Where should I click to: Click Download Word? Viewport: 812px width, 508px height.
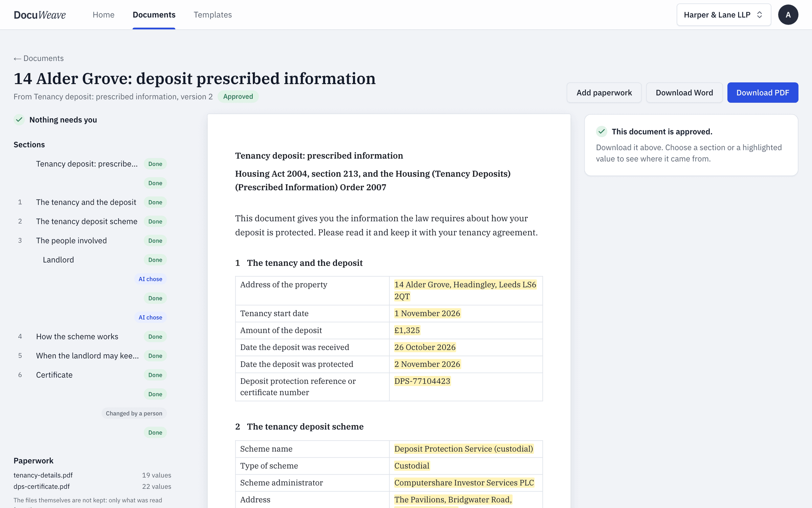684,92
